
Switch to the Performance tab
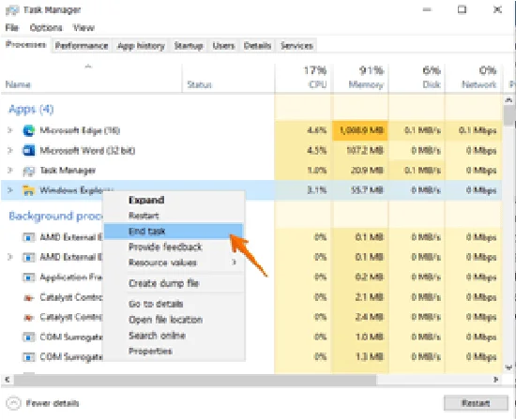coord(82,46)
